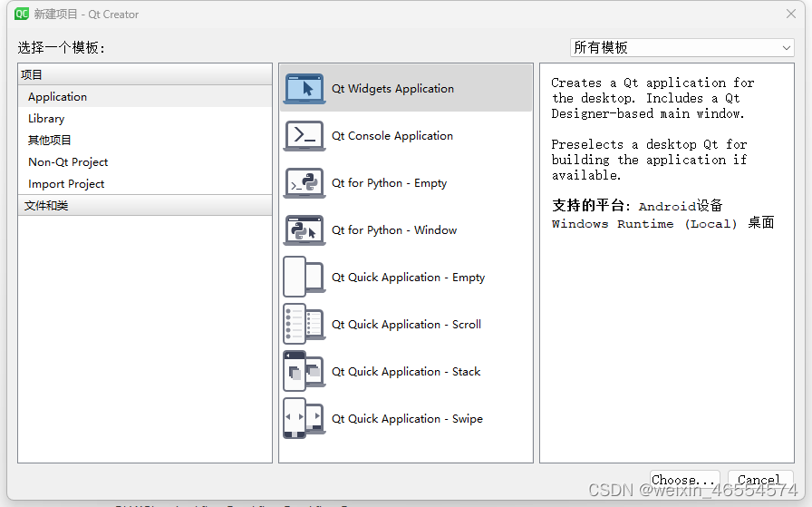Screen dimensions: 812x507
Task: Pick the Qt Quick Application - Empty icon
Action: pos(304,277)
